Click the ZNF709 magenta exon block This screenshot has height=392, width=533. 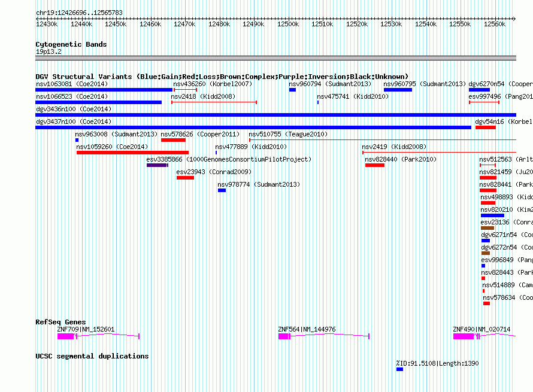pos(66,336)
